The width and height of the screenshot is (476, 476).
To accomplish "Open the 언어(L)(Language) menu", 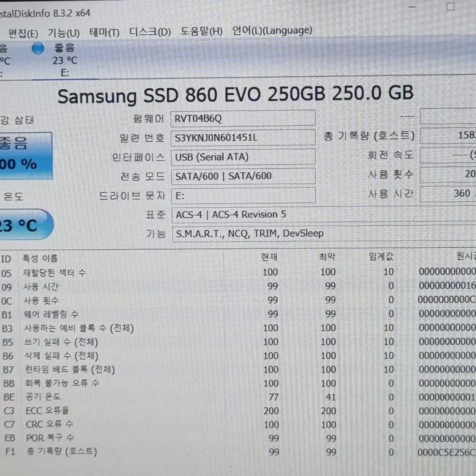I will 272,30.
